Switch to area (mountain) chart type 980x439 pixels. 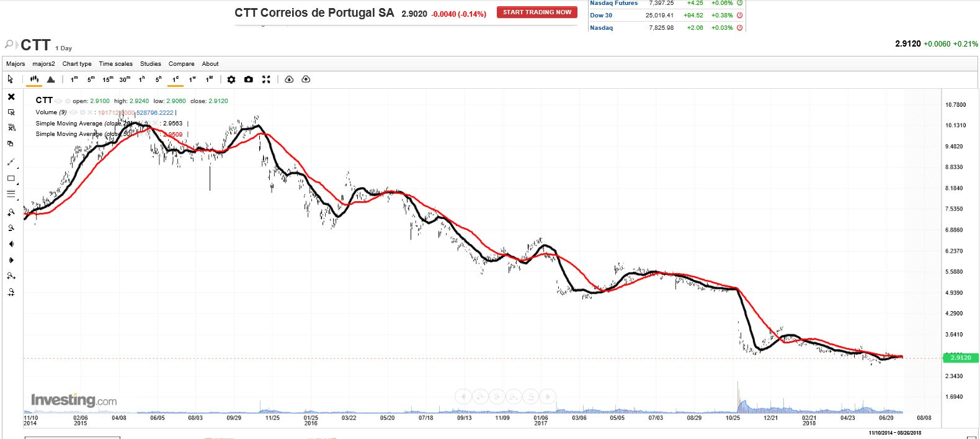point(51,79)
